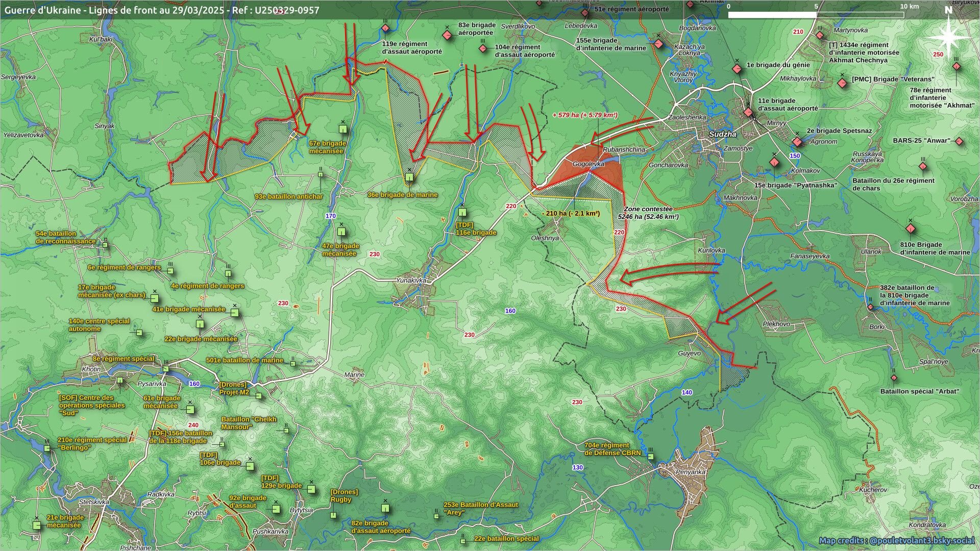Select the TDF 106e brigade square
This screenshot has width=980, height=551.
coord(250,466)
